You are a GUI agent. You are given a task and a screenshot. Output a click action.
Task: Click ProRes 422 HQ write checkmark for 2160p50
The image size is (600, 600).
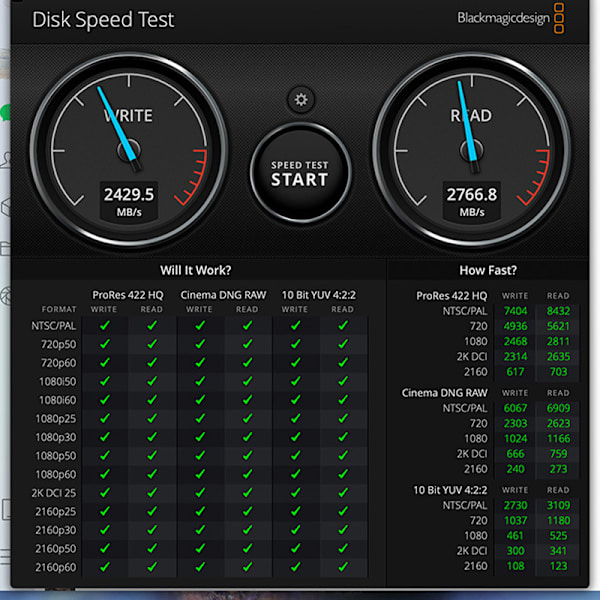[104, 548]
